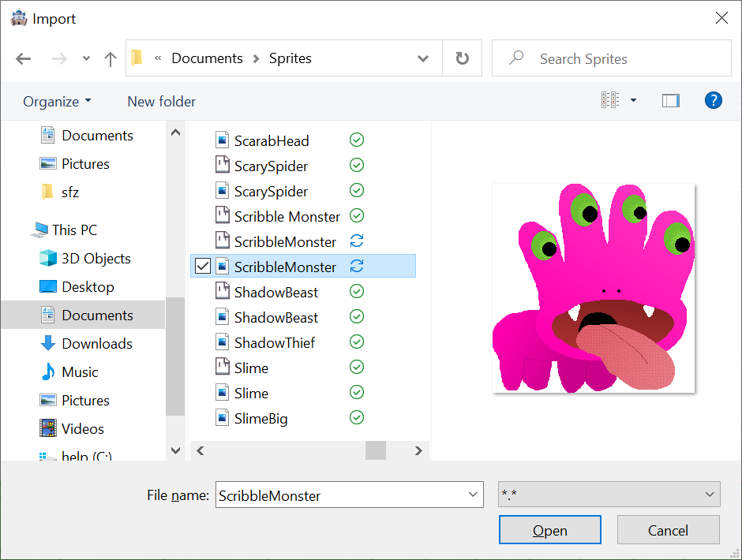Refresh the Sprites folder view
Screen dimensions: 742x560
463,58
